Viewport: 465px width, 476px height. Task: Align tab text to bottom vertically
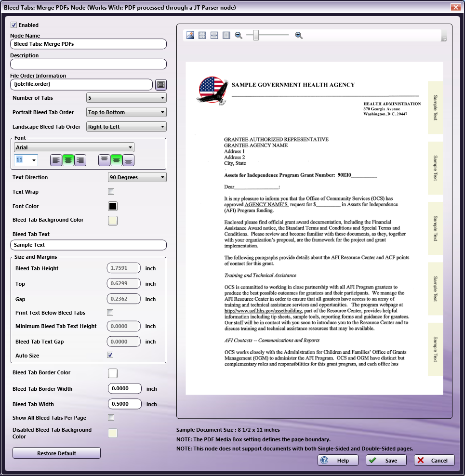click(129, 160)
